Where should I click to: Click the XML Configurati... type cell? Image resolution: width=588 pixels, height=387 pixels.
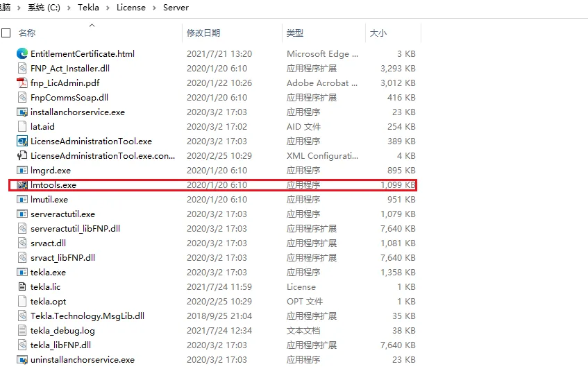323,156
